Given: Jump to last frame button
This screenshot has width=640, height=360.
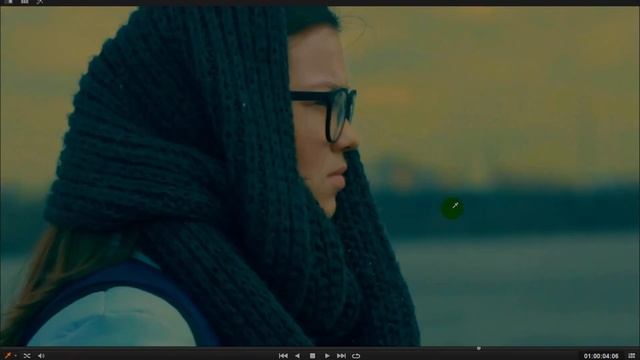Looking at the screenshot, I should 341,356.
